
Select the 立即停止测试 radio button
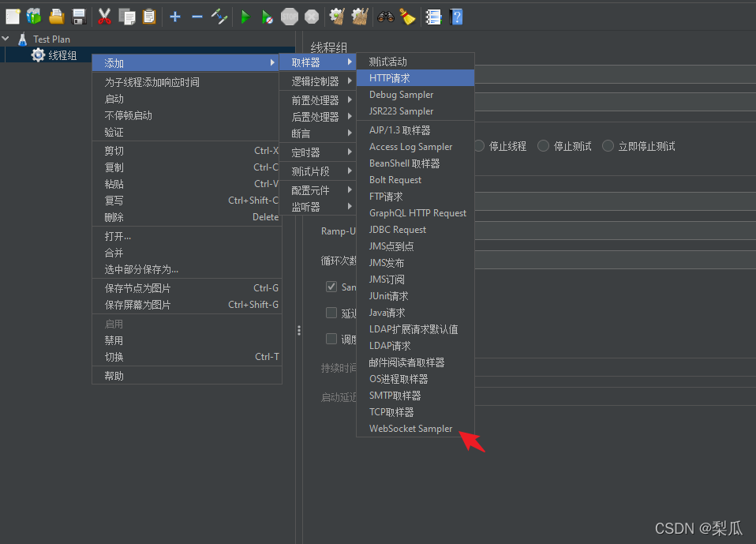(608, 145)
